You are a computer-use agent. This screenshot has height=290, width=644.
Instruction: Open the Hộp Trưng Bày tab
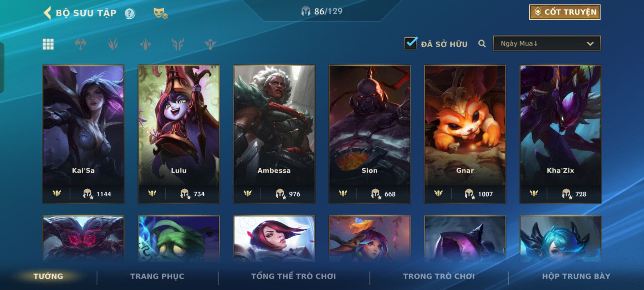tap(576, 276)
